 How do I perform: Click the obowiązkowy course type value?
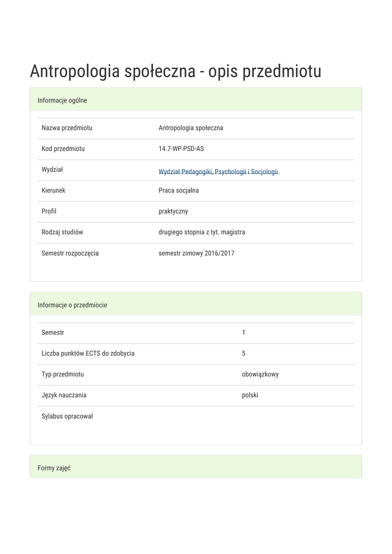(x=260, y=374)
